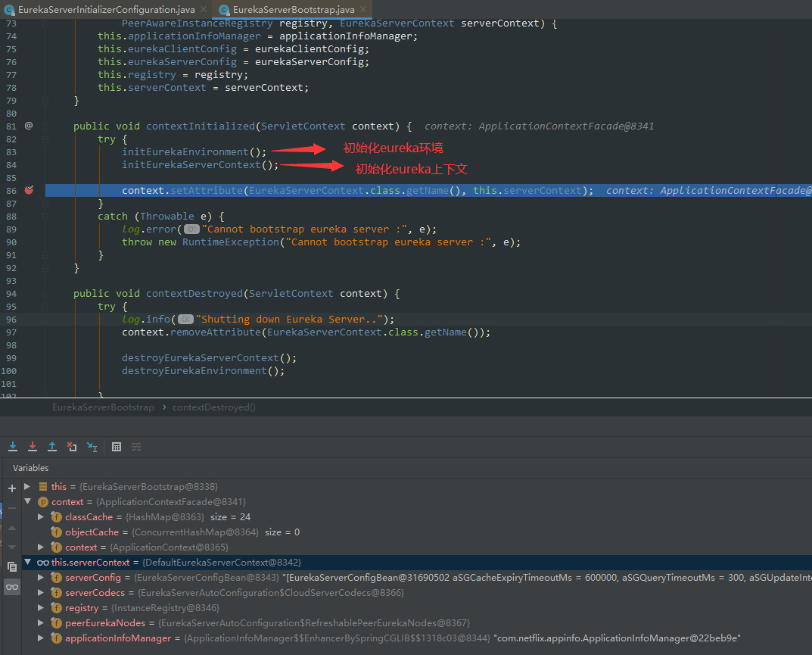Toggle Show Watches in Variables glasses button
Screen dimensions: 812x655
[x=12, y=587]
